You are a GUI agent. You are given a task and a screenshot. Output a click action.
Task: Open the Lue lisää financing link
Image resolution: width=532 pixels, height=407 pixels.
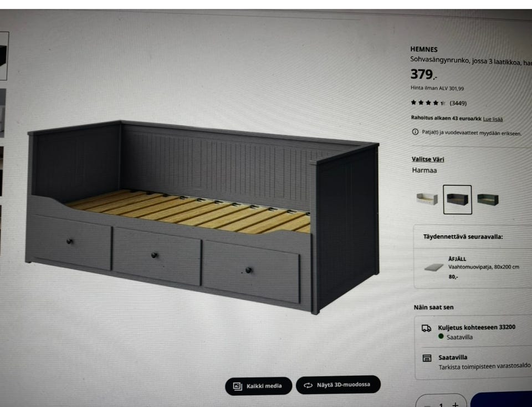coord(493,119)
